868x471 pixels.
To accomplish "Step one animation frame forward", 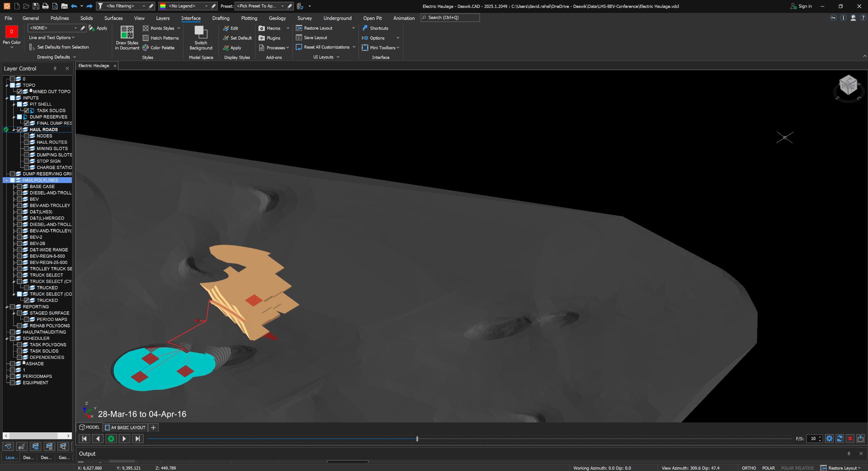I will click(x=124, y=439).
